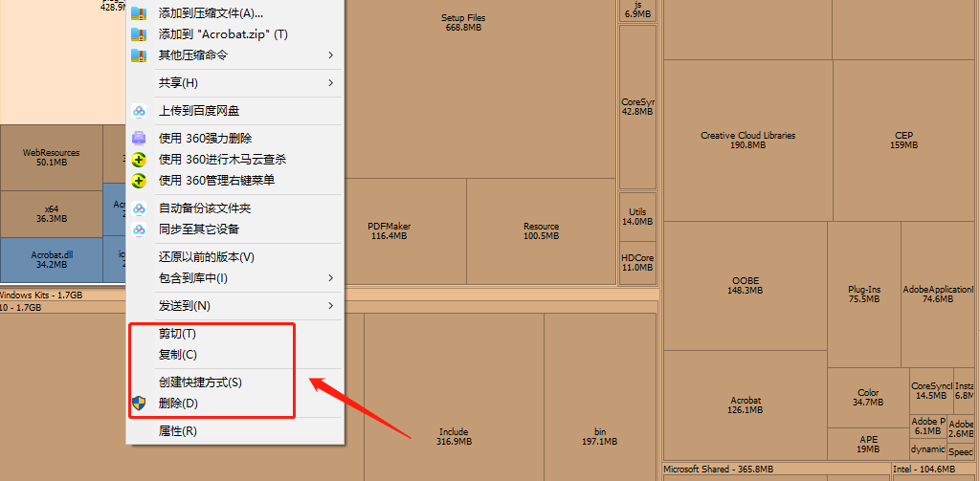Select the Plug-Ins 75.5MB block
Viewport: 980px width, 481px height.
(864, 295)
